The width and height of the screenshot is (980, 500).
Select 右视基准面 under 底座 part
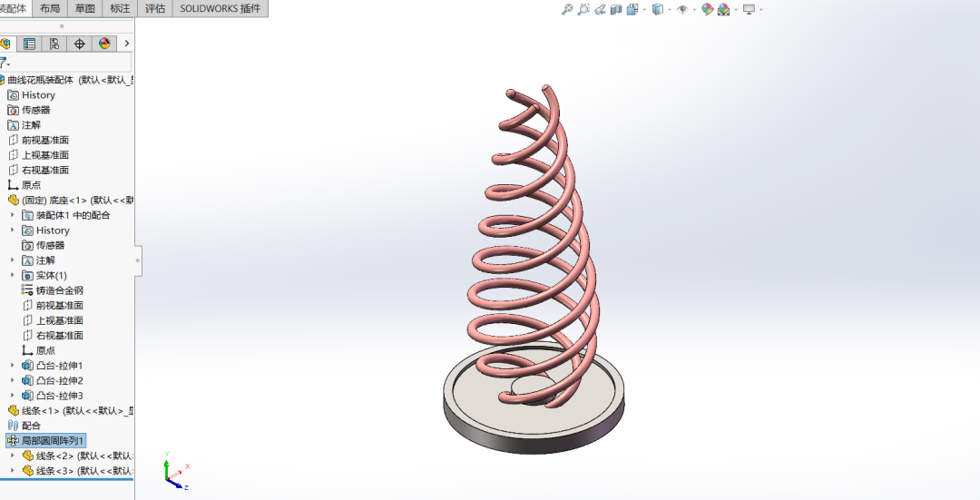(53, 335)
